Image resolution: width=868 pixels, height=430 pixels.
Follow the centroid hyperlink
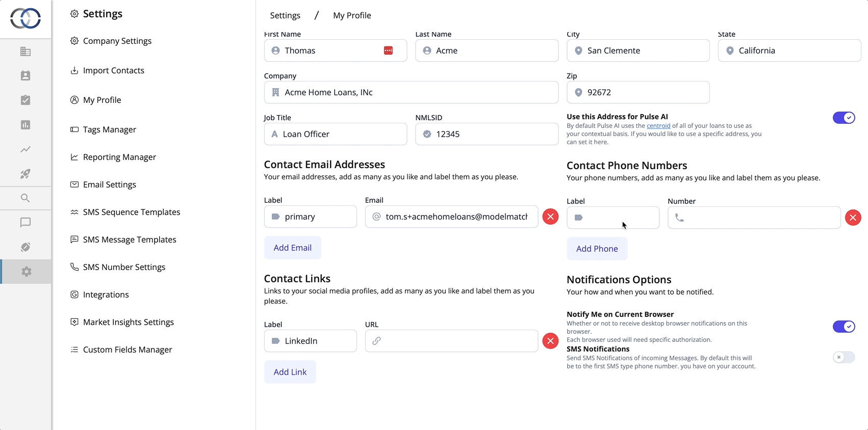[x=658, y=126]
